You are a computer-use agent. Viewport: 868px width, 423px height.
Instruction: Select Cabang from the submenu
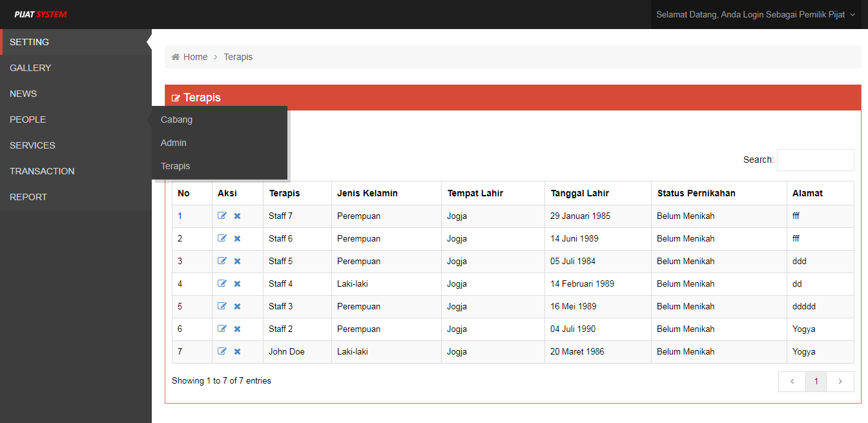coord(176,119)
